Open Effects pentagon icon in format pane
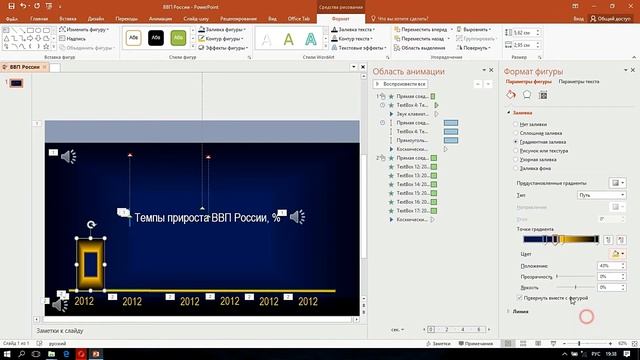Image resolution: width=640 pixels, height=360 pixels. [x=527, y=95]
